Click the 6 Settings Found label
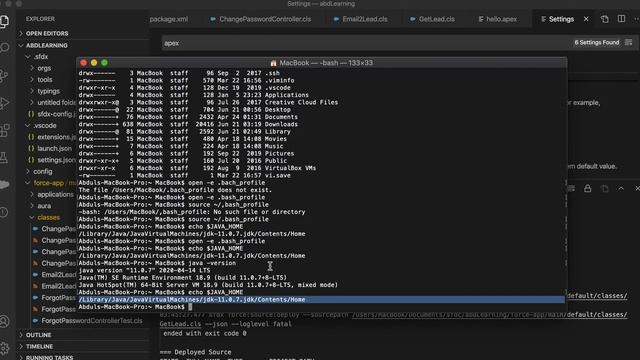 click(597, 42)
